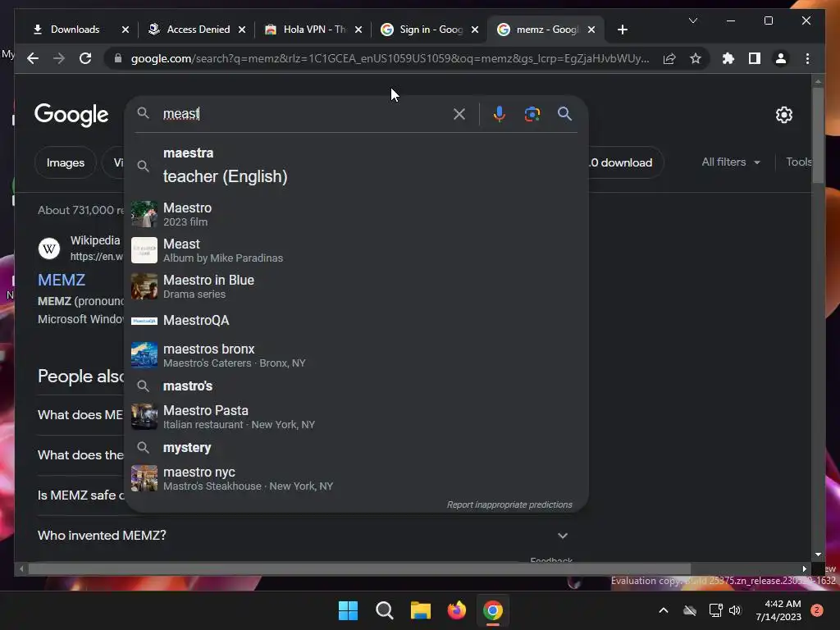
Task: Click the horizontal page scrollbar
Action: 359,569
